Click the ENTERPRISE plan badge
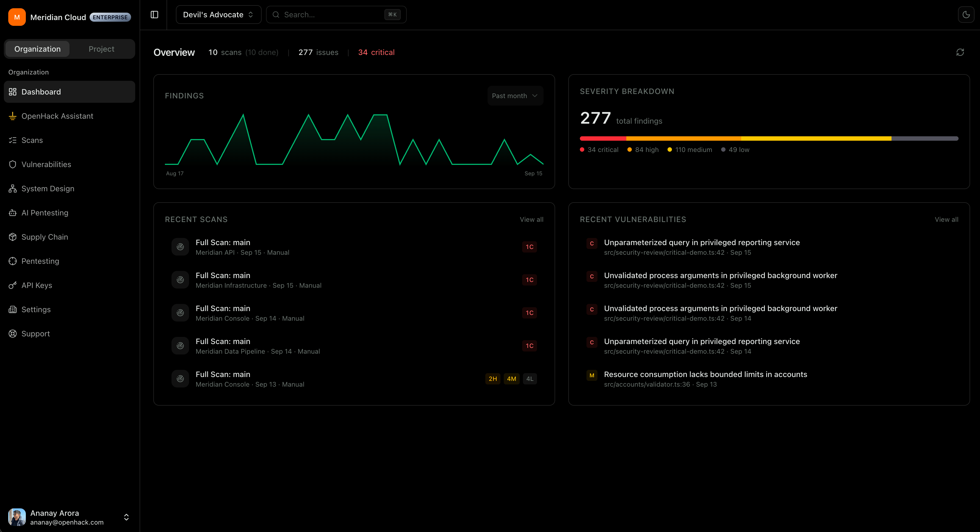The width and height of the screenshot is (980, 532). click(110, 17)
